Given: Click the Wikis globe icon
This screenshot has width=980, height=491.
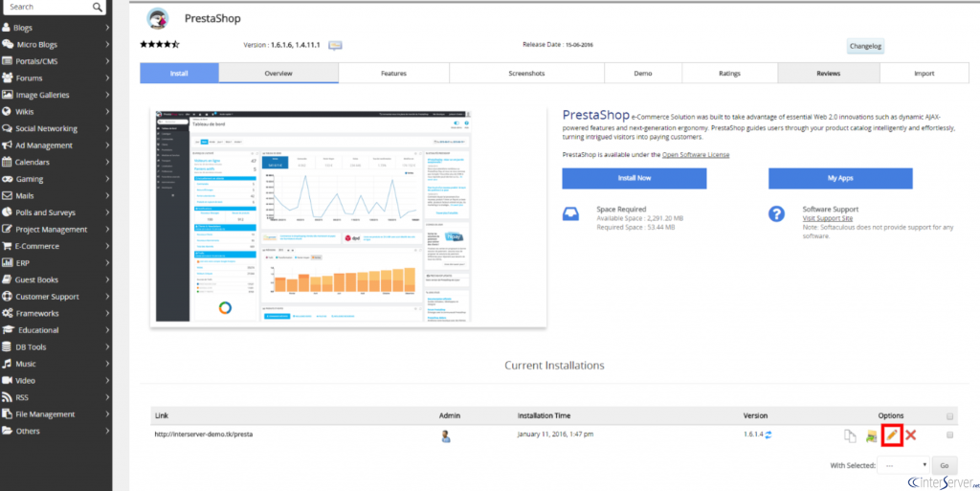Looking at the screenshot, I should pos(7,112).
